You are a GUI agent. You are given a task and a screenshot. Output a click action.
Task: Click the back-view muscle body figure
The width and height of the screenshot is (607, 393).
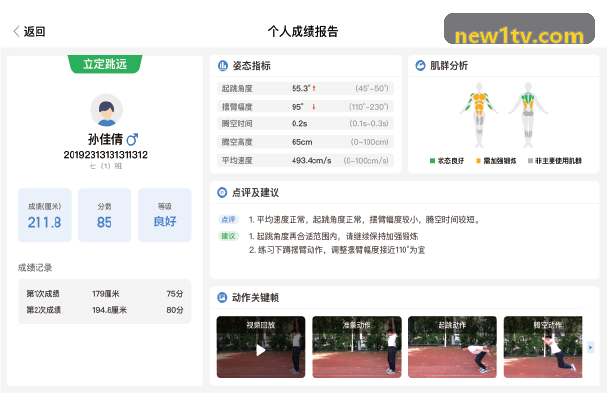tap(528, 115)
